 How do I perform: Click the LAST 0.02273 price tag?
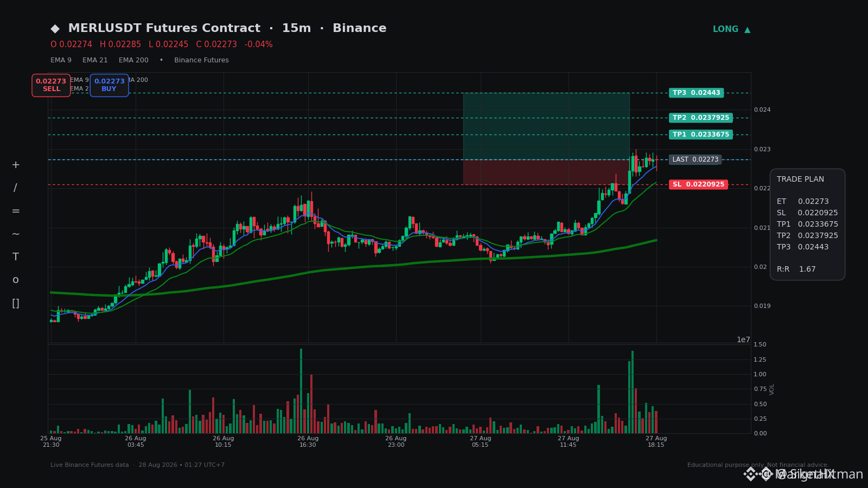pyautogui.click(x=695, y=159)
